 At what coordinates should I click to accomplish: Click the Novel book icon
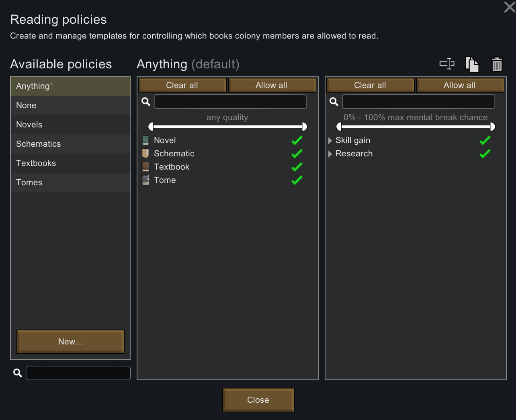click(x=145, y=140)
